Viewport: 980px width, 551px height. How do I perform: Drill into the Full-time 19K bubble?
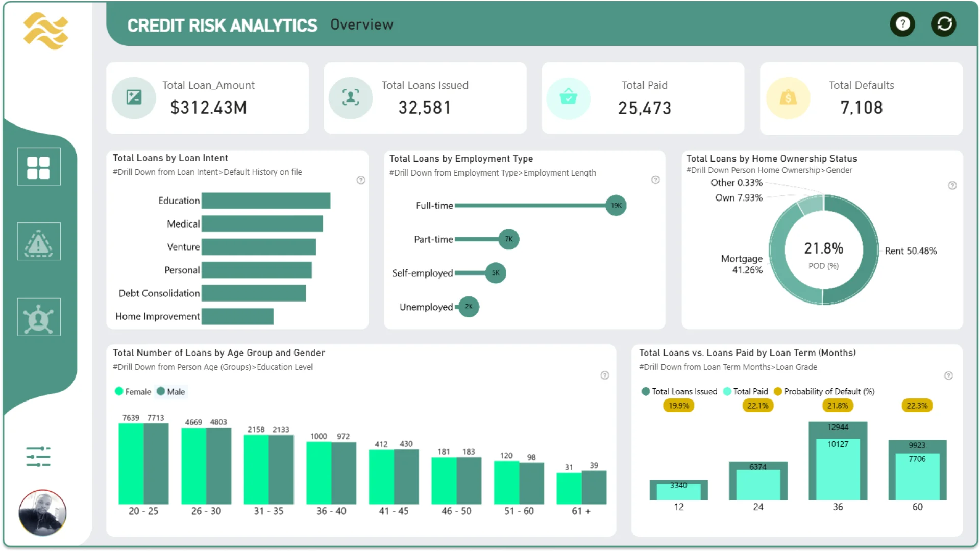pos(616,206)
